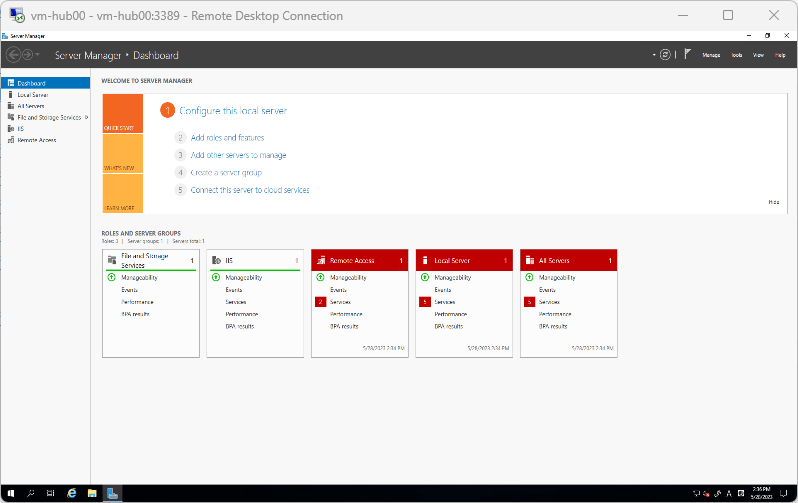Open the Windows Start menu

[x=11, y=493]
